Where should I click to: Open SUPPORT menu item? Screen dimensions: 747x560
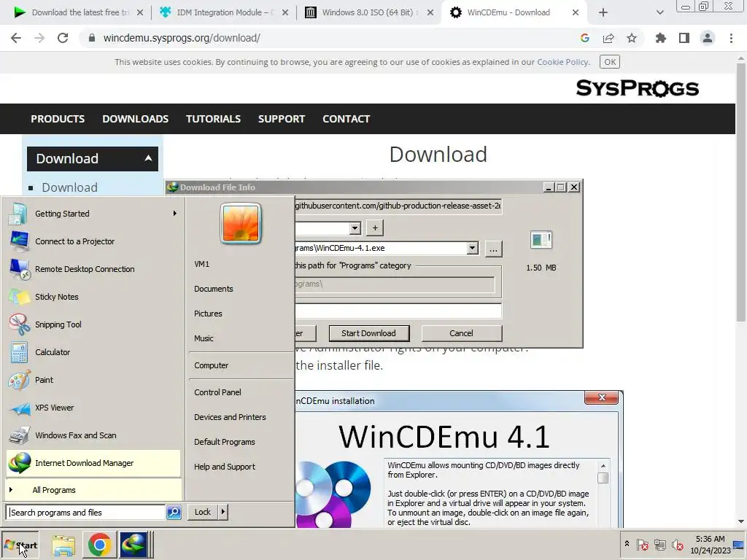[x=282, y=119]
